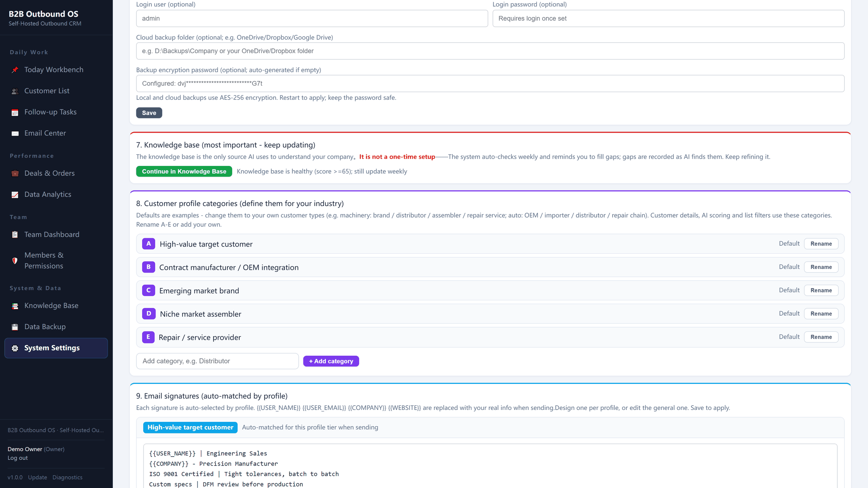Screen dimensions: 868x488
Task: Click the purple E category badge
Action: click(x=148, y=337)
